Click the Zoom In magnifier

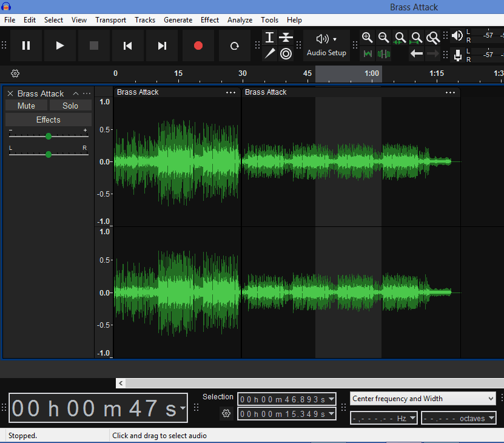(x=367, y=38)
